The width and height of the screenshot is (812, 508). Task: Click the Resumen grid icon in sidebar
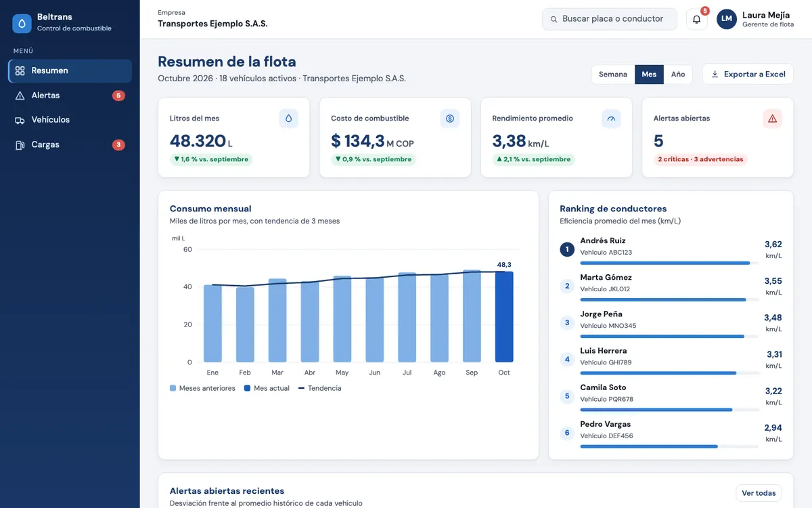[x=20, y=70]
